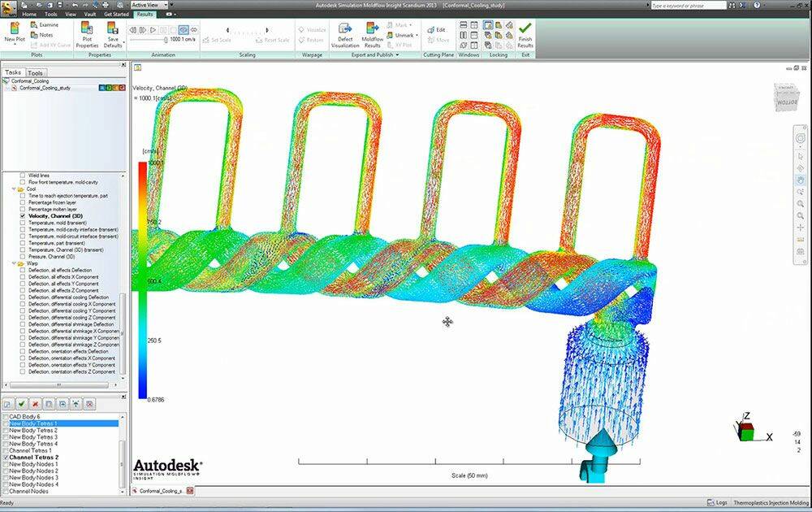Click the step forward animation button
The width and height of the screenshot is (812, 512).
pos(142,30)
